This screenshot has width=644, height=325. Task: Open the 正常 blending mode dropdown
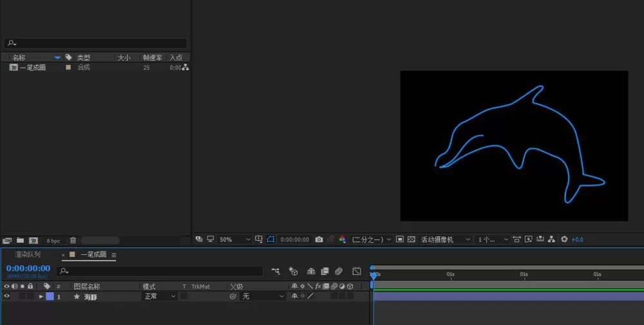(159, 296)
